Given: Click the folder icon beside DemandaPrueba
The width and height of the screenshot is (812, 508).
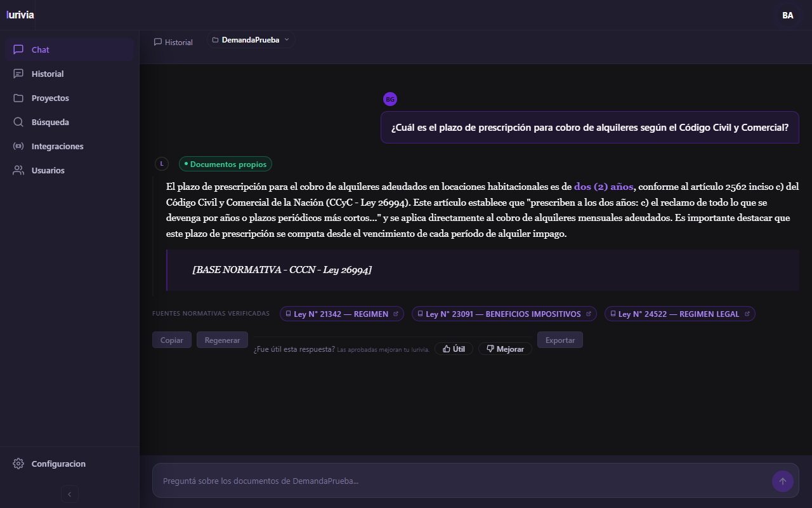Looking at the screenshot, I should click(x=216, y=40).
